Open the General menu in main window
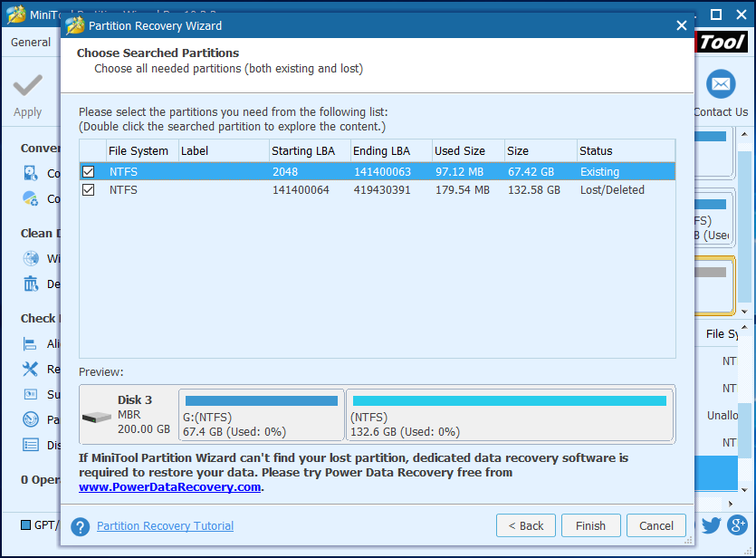Viewport: 756px width, 558px height. pos(31,43)
